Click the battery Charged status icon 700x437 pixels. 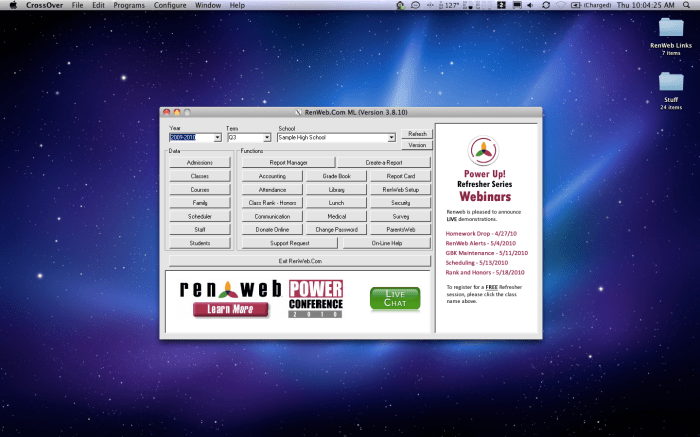[x=591, y=5]
